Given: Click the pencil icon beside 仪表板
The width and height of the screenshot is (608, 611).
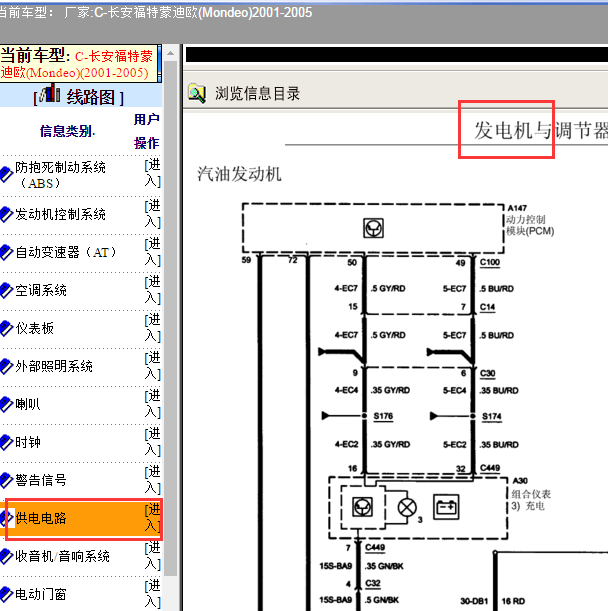Looking at the screenshot, I should [x=6, y=328].
